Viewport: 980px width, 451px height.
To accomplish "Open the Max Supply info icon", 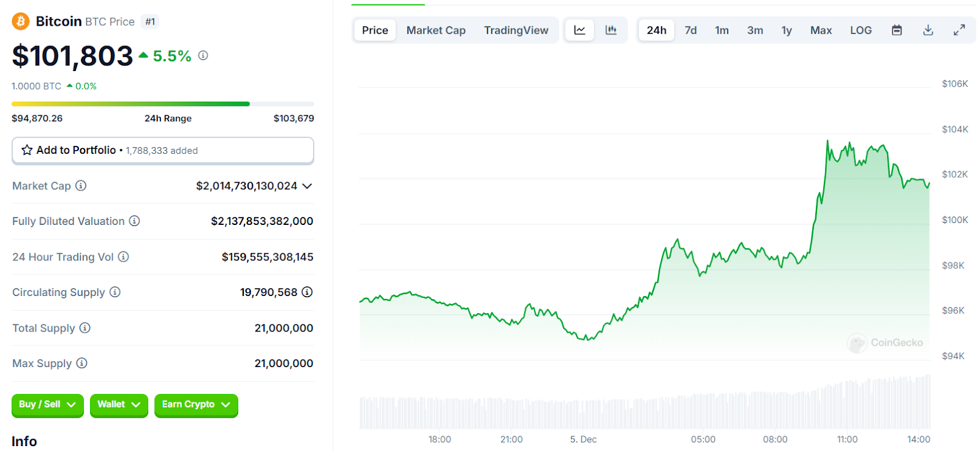I will point(81,363).
